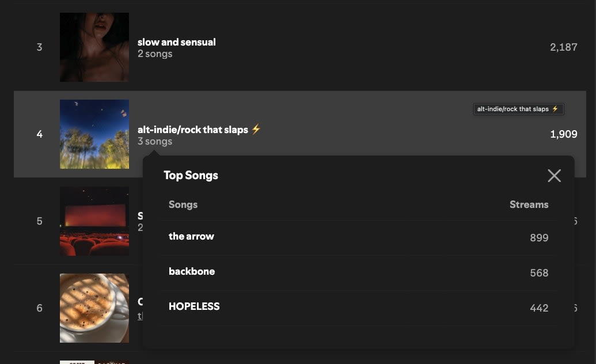Click the Songs column header
596x364 pixels.
pyautogui.click(x=183, y=204)
